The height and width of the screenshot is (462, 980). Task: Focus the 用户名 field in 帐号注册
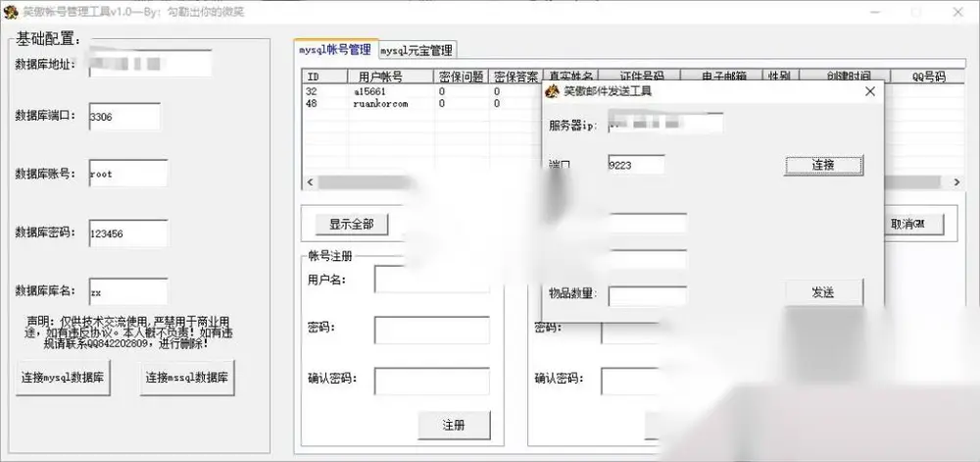pos(432,280)
